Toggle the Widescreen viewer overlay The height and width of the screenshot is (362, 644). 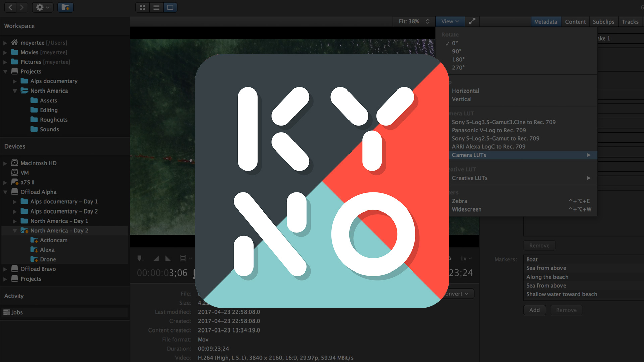467,209
